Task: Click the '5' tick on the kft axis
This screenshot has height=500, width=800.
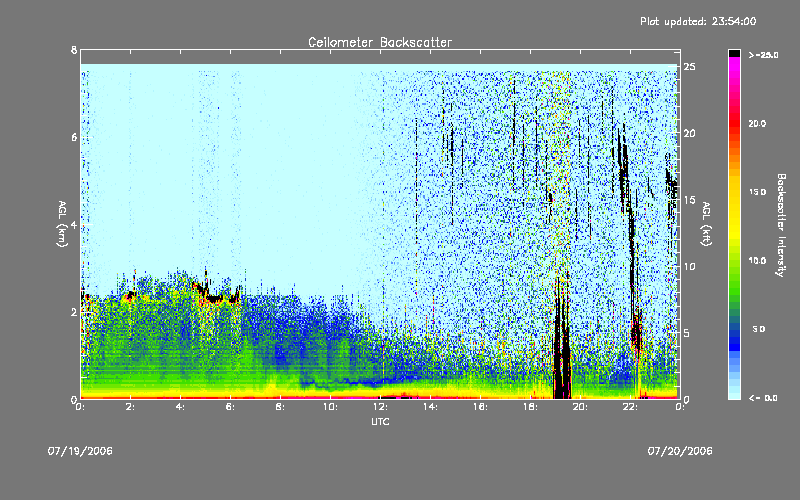Action: point(687,333)
